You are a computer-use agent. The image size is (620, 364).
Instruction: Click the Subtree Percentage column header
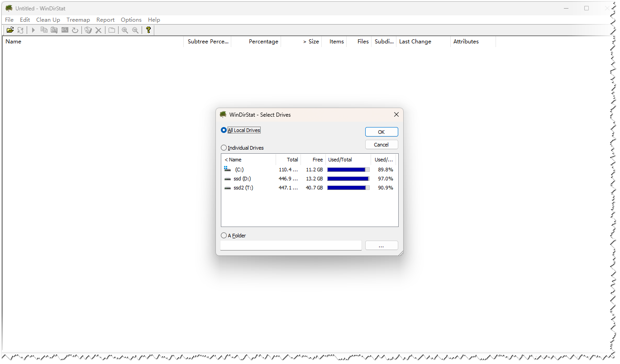[x=208, y=42]
